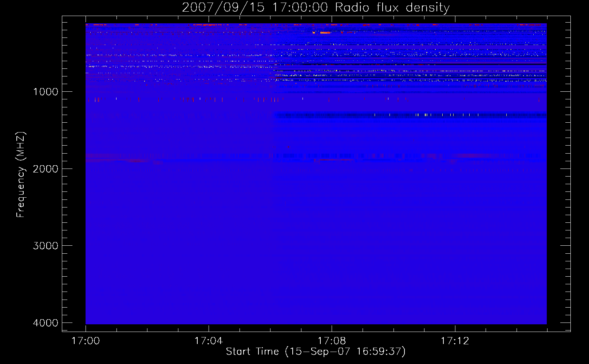The image size is (589, 364).
Task: Click the 17:12 time tick label
Action: point(455,341)
